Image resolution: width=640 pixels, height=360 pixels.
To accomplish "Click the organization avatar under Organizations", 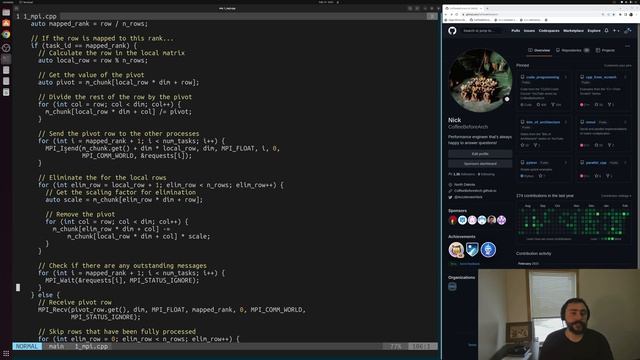I will click(x=452, y=287).
